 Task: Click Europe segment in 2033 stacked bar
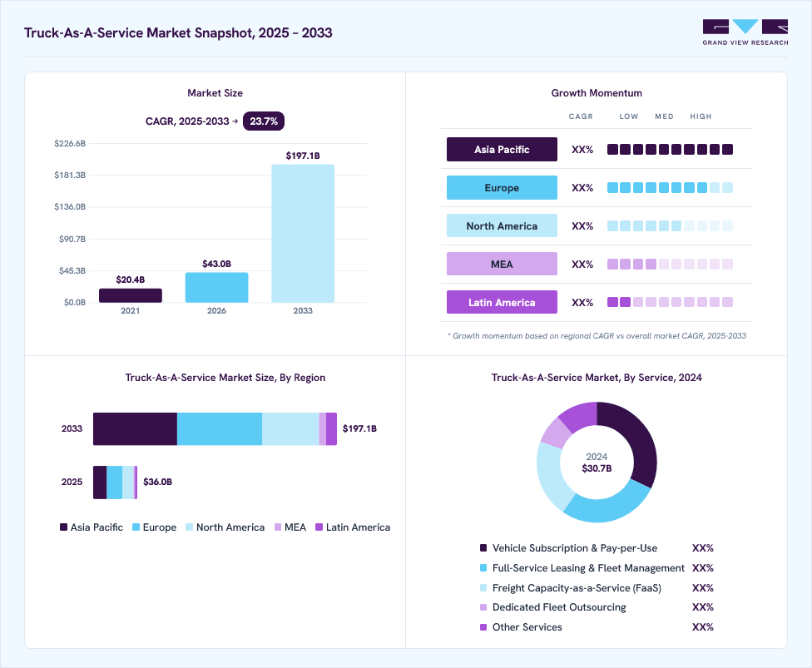click(x=220, y=428)
